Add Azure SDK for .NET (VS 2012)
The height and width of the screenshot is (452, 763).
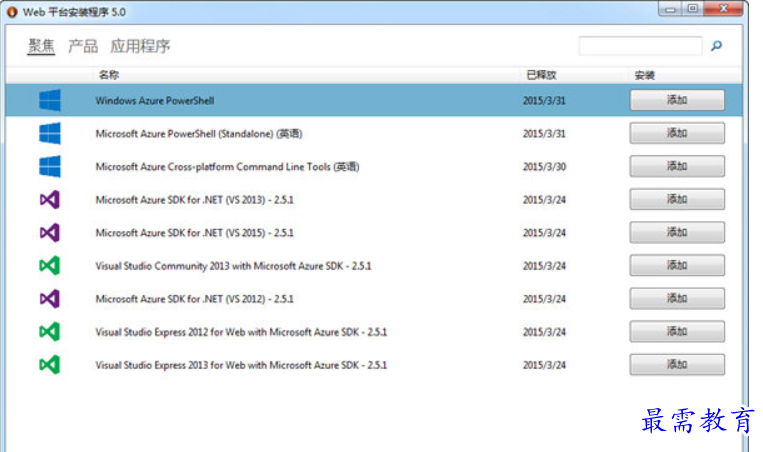pyautogui.click(x=677, y=299)
